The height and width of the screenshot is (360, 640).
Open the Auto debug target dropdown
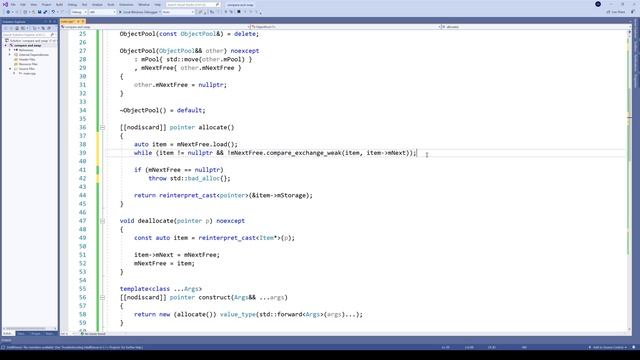(x=178, y=12)
